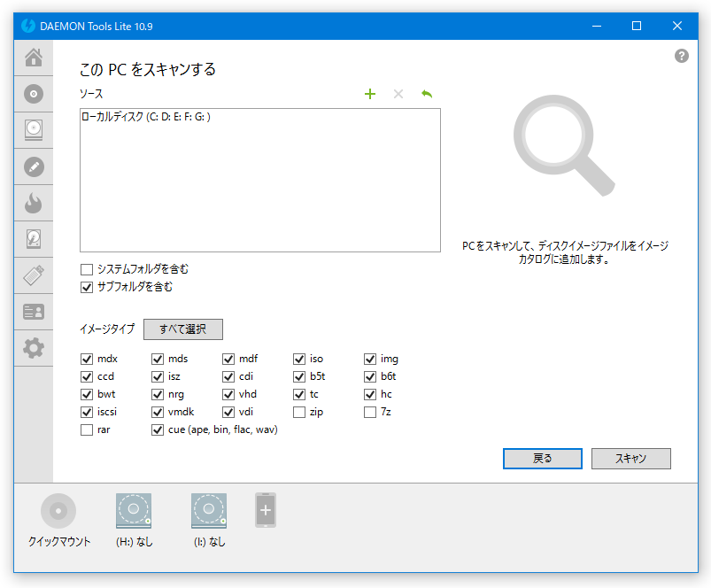711x588 pixels.
Task: Open the disc Images sidebar icon
Action: pyautogui.click(x=34, y=94)
